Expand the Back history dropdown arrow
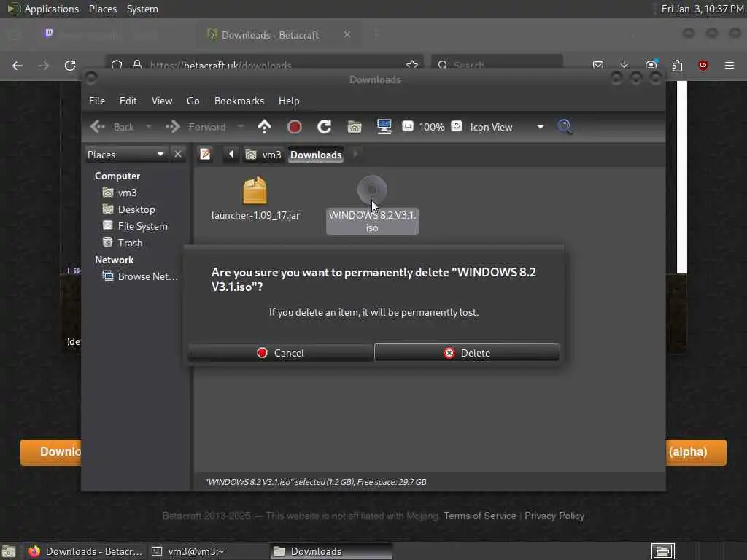The image size is (747, 560). (x=148, y=127)
